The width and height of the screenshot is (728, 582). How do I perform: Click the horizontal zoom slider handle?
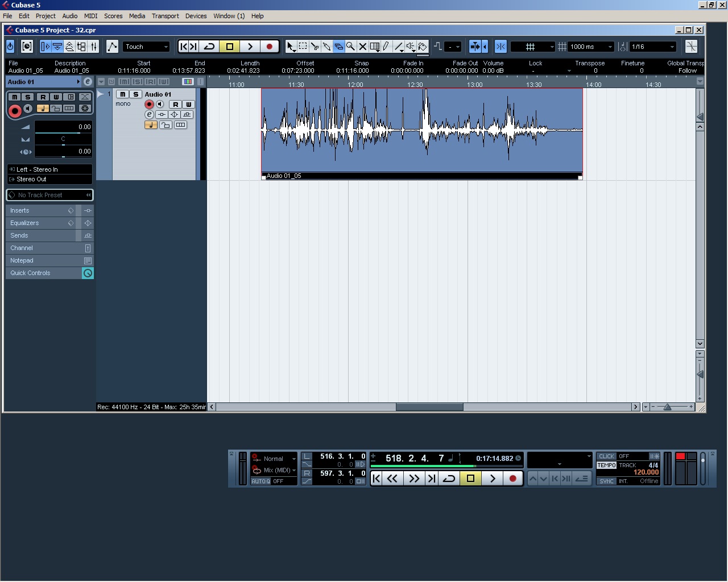click(x=667, y=407)
